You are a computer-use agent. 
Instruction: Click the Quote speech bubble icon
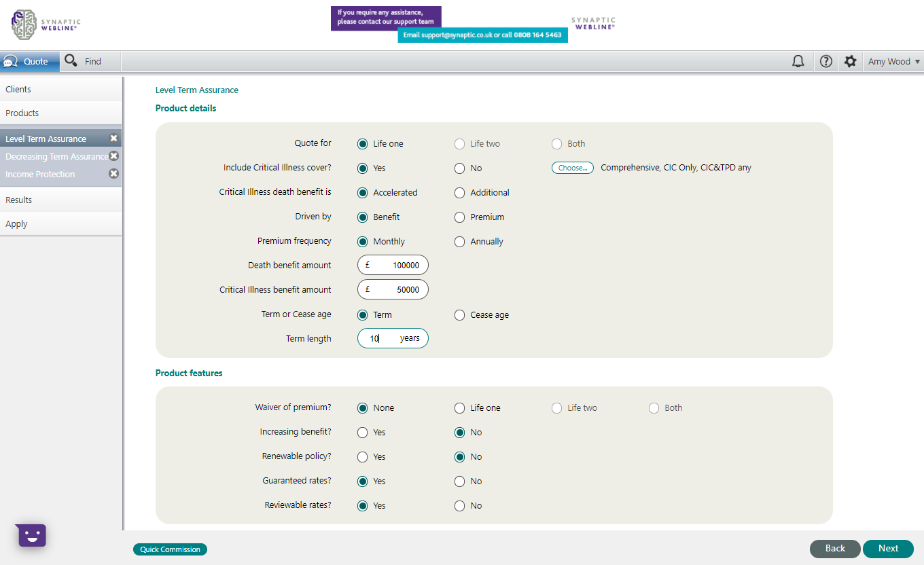pyautogui.click(x=10, y=62)
